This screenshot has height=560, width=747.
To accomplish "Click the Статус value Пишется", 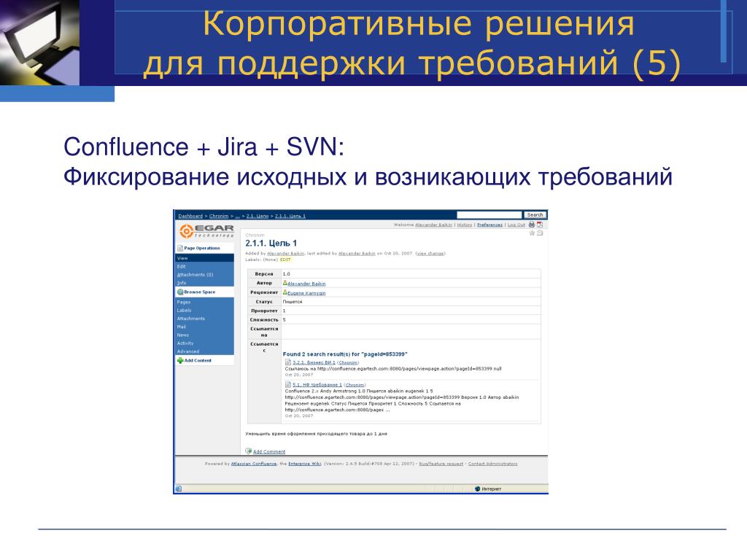I will click(x=293, y=302).
